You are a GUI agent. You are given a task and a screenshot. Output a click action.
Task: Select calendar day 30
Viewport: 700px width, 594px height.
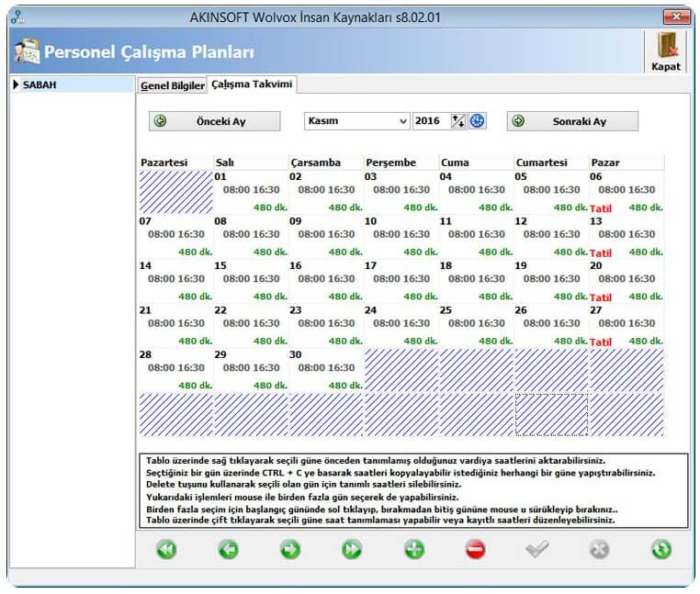[326, 370]
